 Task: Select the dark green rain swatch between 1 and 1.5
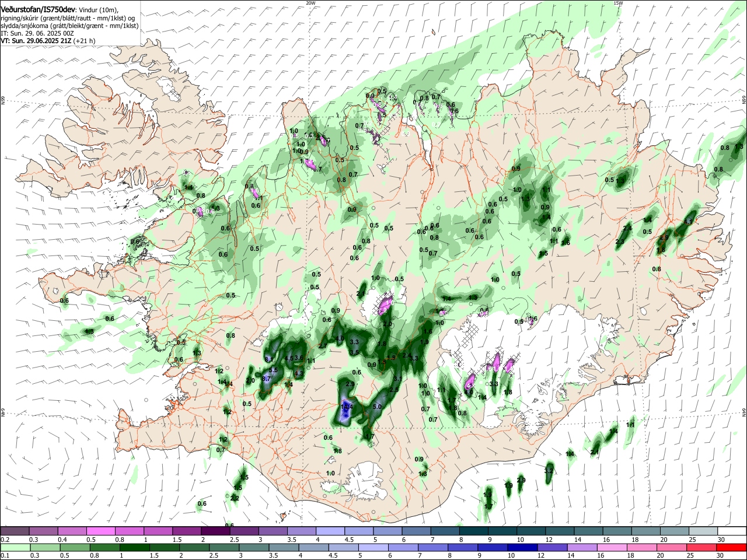point(134,547)
